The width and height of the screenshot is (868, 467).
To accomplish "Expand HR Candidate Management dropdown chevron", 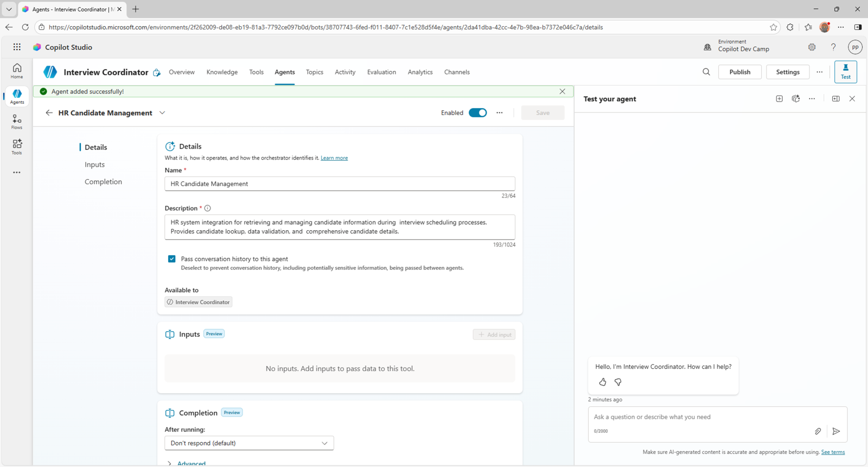I will tap(162, 113).
